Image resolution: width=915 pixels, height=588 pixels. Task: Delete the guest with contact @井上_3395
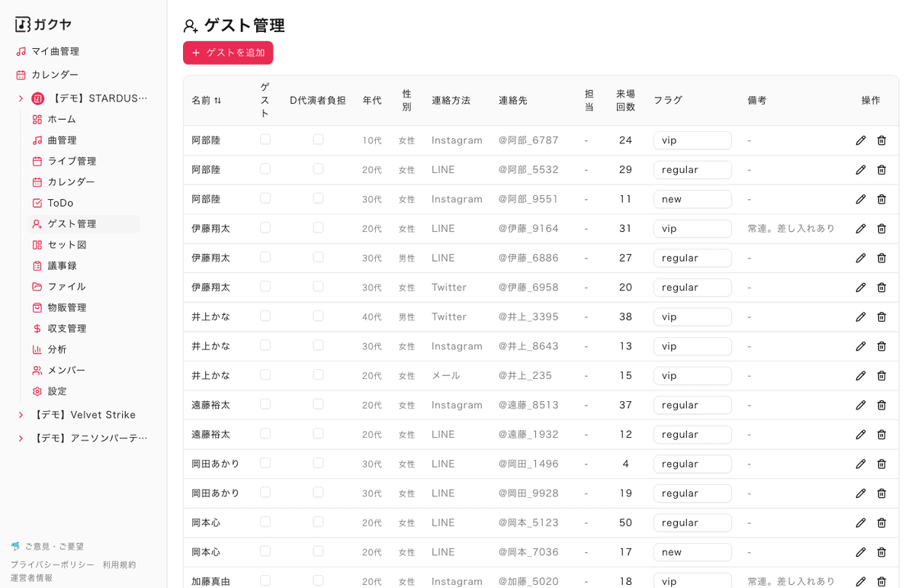(x=881, y=316)
